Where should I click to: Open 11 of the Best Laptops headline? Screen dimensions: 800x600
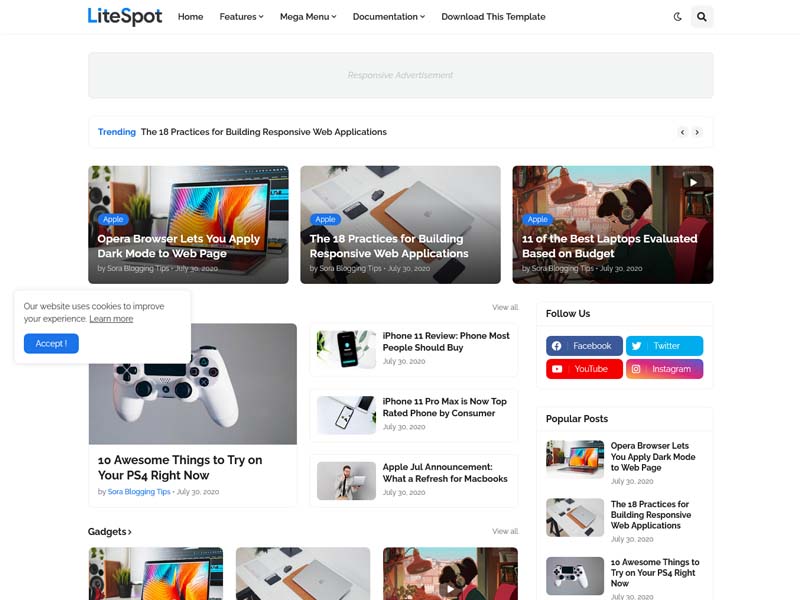tap(610, 246)
